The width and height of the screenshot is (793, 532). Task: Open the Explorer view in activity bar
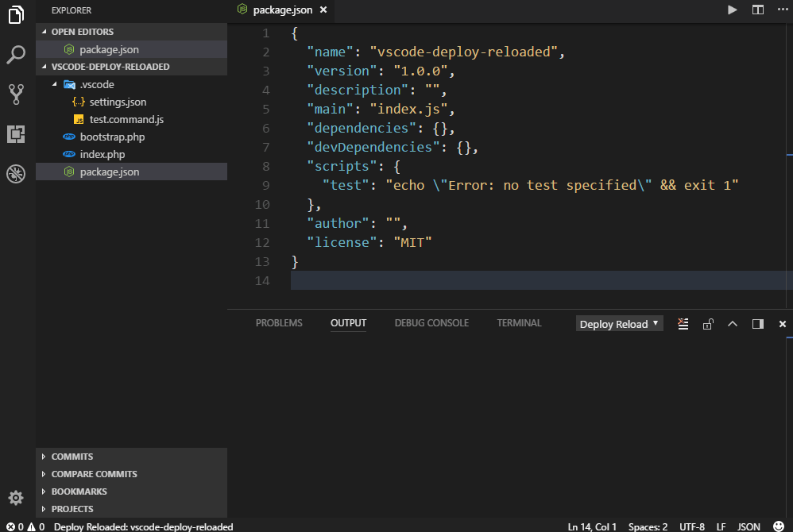(16, 14)
